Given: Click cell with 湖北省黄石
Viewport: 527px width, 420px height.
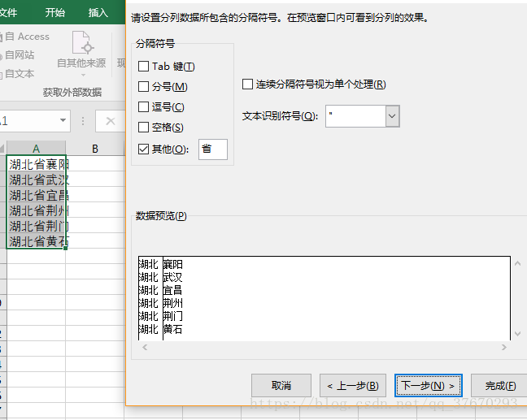Looking at the screenshot, I should pos(36,240).
